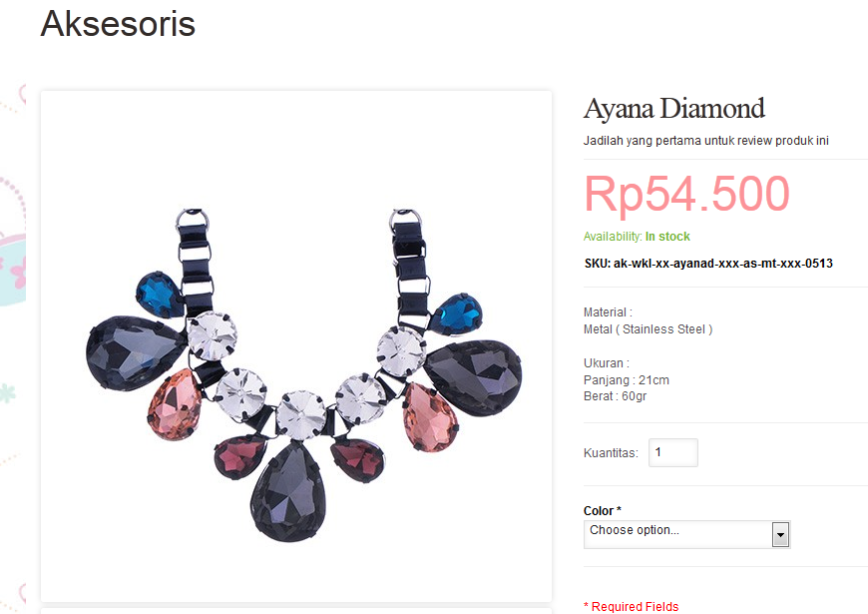868x614 pixels.
Task: Click the left chain clasp ring in photo
Action: [193, 220]
